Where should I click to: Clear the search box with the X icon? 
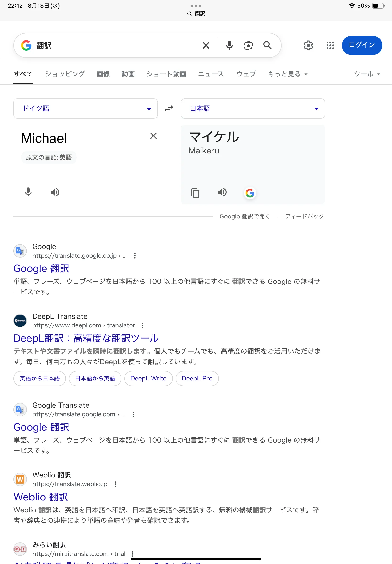point(206,45)
